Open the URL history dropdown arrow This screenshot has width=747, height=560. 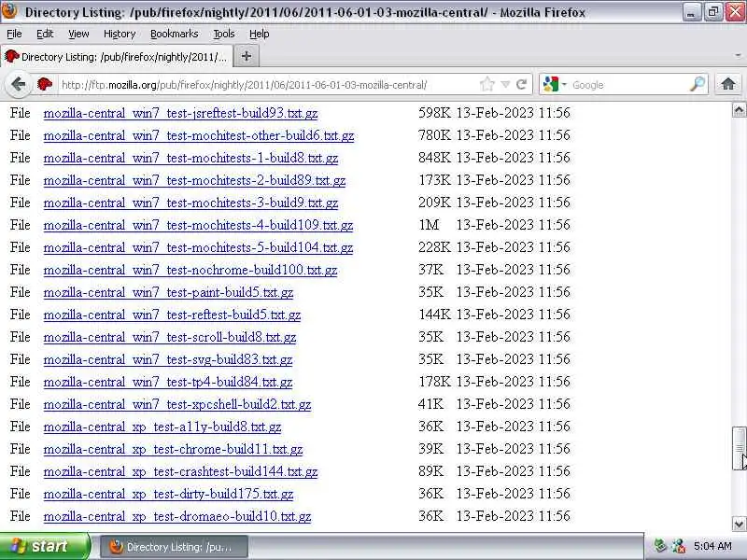(505, 85)
